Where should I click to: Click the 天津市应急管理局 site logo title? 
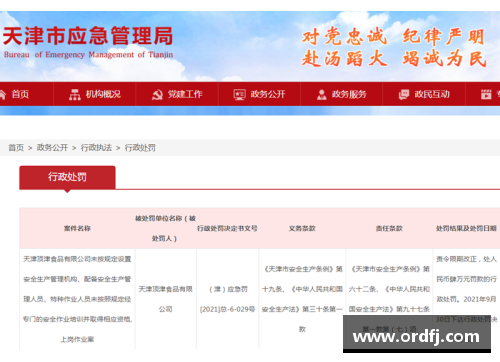click(88, 36)
